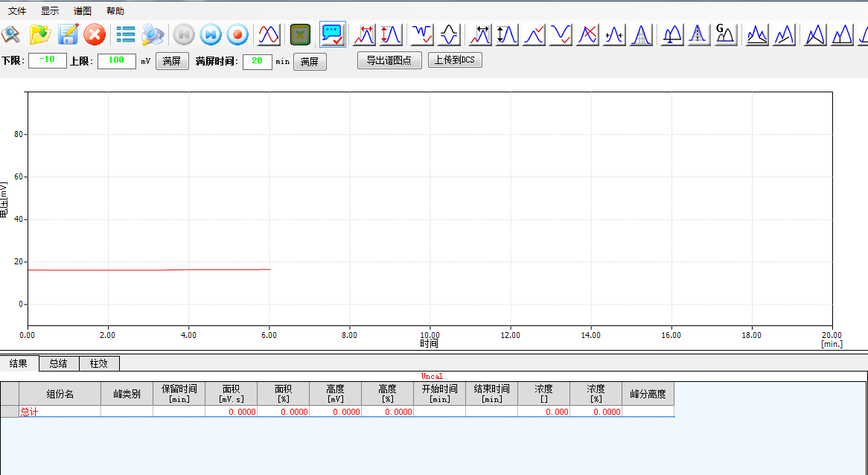Click the open folder icon

[x=40, y=35]
